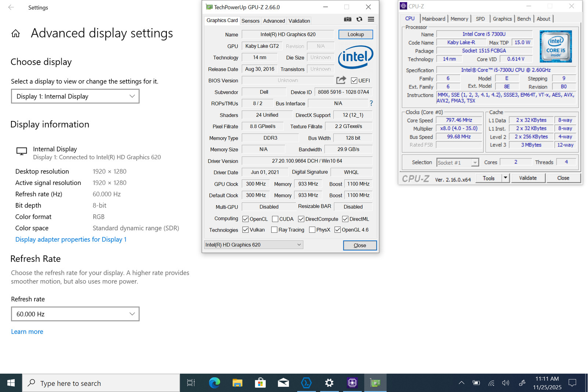Image resolution: width=588 pixels, height=392 pixels.
Task: Click the network tray icon
Action: pyautogui.click(x=491, y=383)
